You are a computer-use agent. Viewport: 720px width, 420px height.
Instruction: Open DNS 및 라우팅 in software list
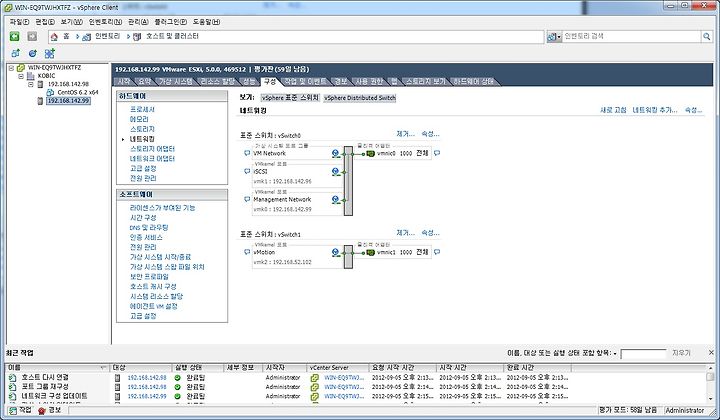coord(149,227)
